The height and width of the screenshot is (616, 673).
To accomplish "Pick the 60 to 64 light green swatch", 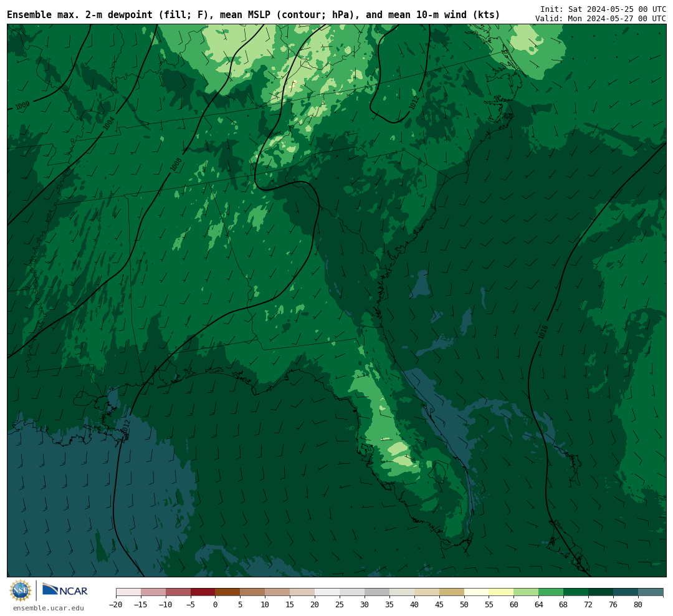I will click(527, 592).
